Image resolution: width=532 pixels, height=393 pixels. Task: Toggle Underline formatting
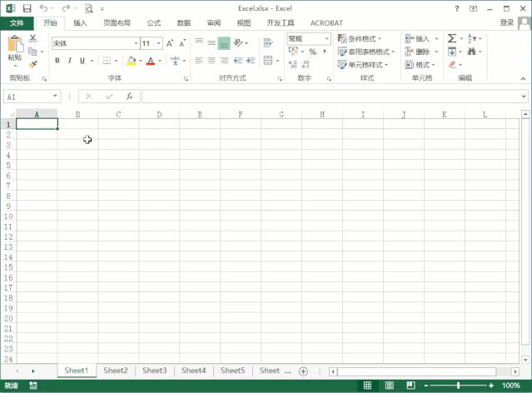pyautogui.click(x=82, y=61)
